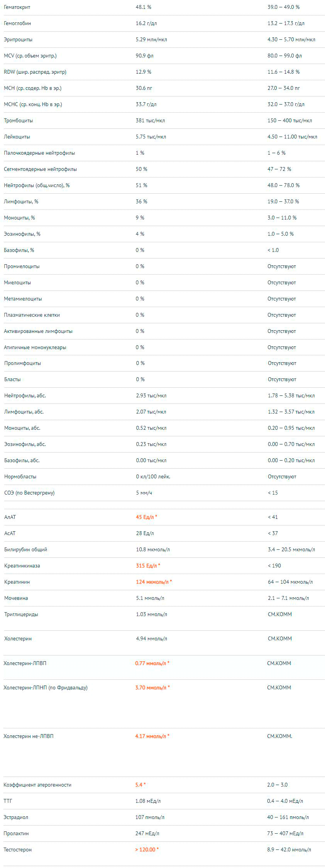Screen dimensions: 325x868
Task: Select the Гемоглобин value 16.2 г/дл
Action: [x=146, y=23]
